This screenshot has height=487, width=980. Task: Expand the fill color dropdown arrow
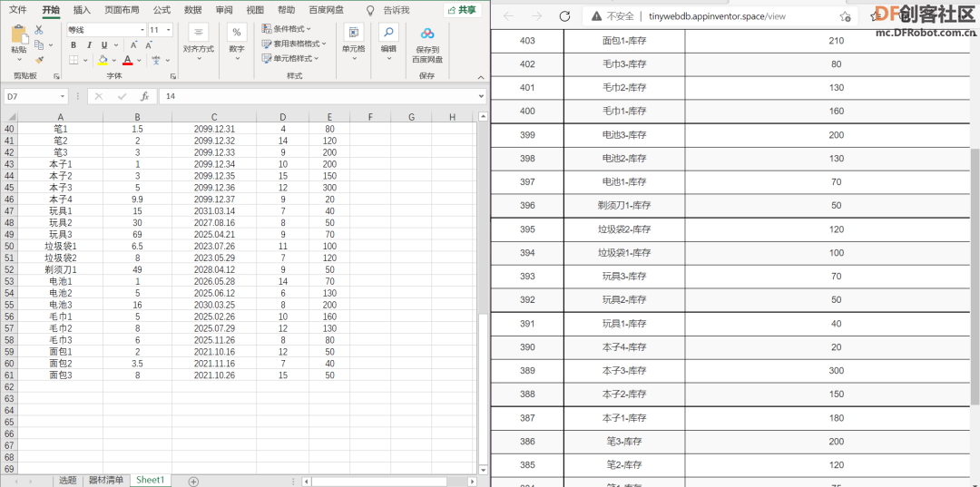click(x=114, y=61)
